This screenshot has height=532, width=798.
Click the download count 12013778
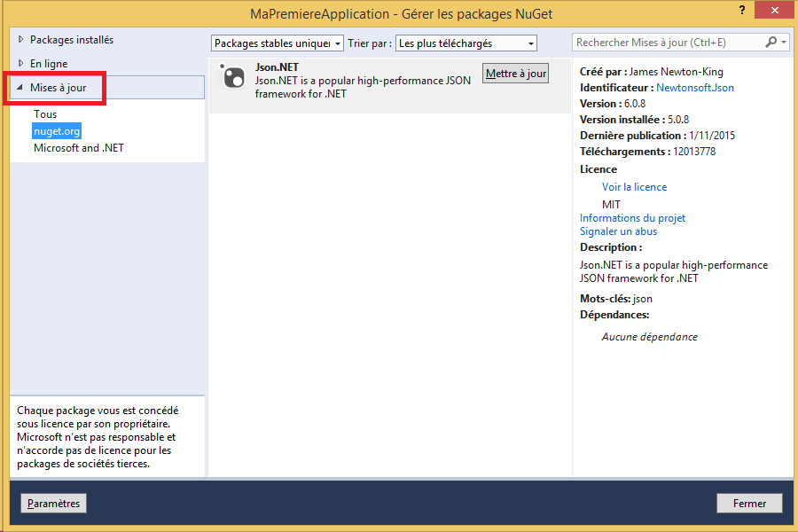coord(694,152)
